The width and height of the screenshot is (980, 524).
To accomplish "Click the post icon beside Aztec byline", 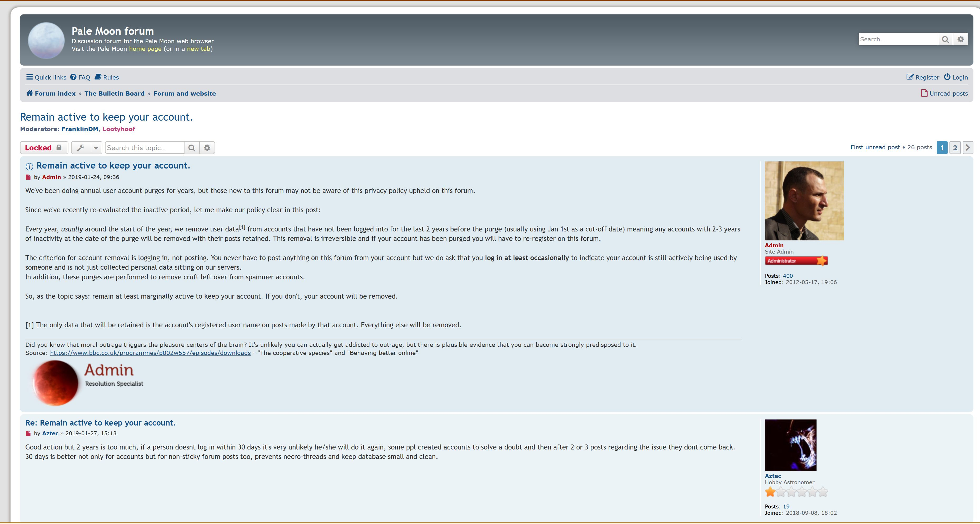I will (28, 433).
